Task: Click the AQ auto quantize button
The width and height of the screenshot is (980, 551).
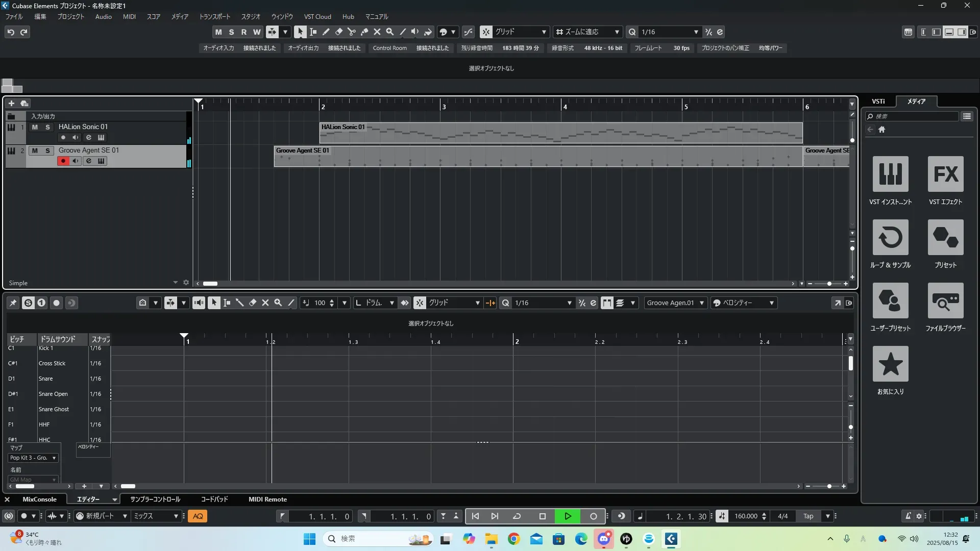Action: click(198, 516)
